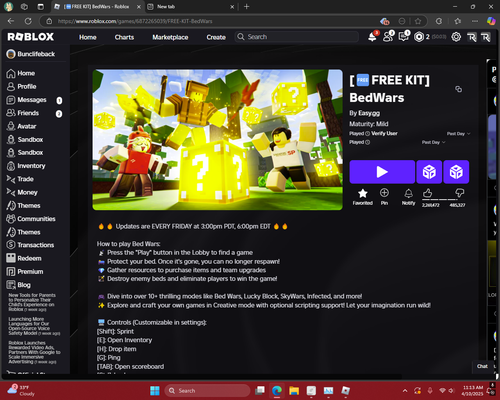The image size is (500, 400).
Task: Click the BedWars lucky block thumbnail image
Action: point(217,140)
